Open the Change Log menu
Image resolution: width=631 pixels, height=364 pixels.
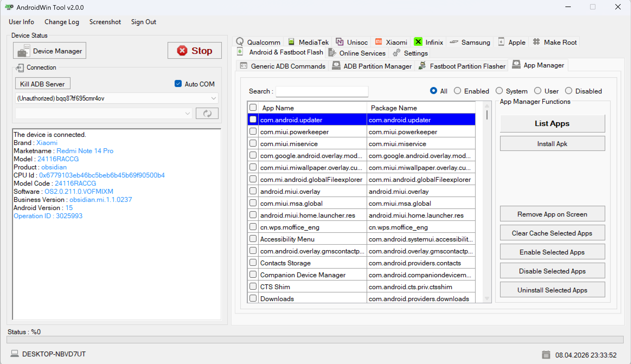62,22
